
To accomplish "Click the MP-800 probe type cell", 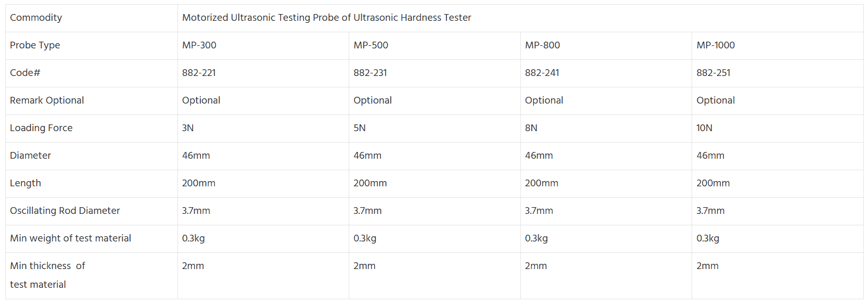I will point(542,45).
